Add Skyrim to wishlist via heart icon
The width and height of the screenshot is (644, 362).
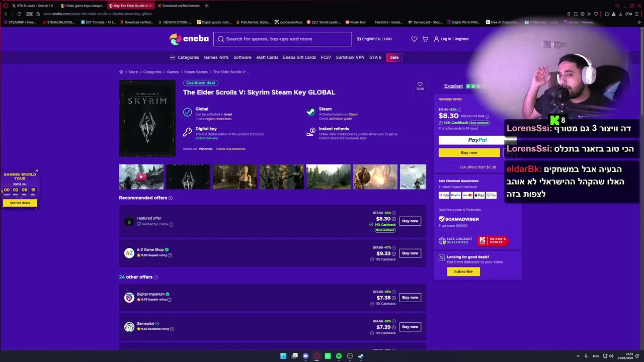tap(420, 84)
